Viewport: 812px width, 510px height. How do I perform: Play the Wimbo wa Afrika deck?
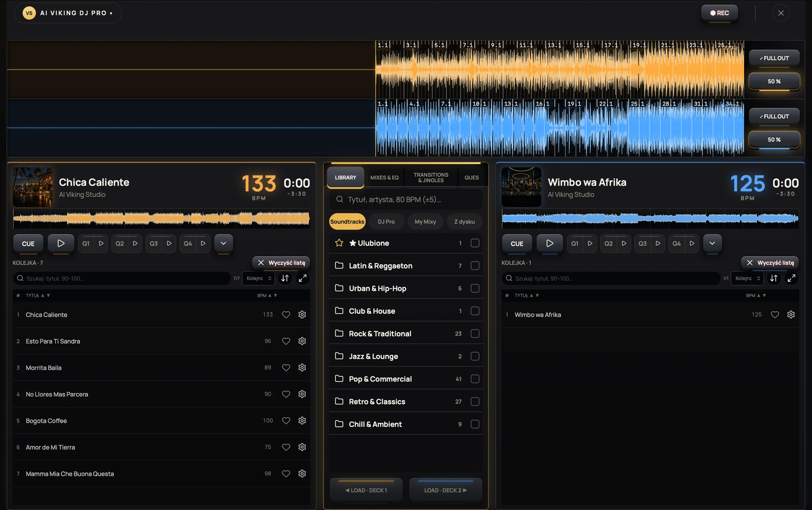point(550,243)
